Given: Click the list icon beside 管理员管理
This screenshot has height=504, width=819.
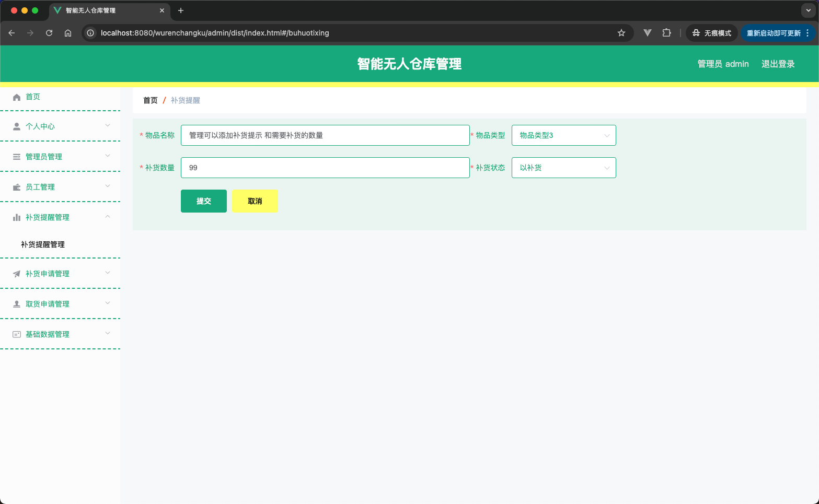Looking at the screenshot, I should 17,157.
